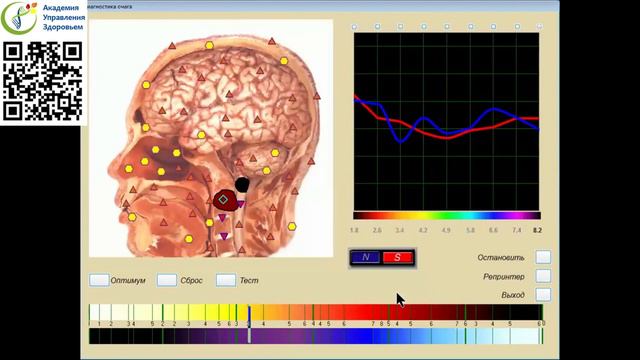Click the lowest magenta inverted triangle on the throat
The image size is (640, 360).
tap(224, 236)
